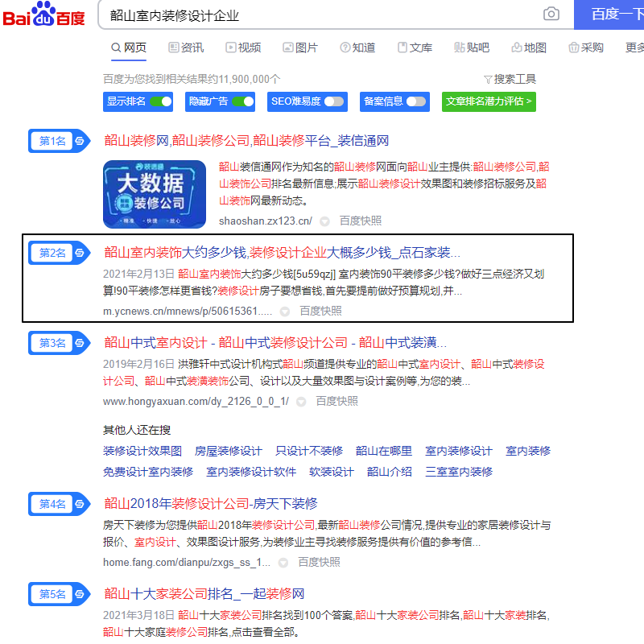The image size is (644, 644).
Task: Expand dropdown next to shaoshan.zx123.cn
Action: [x=325, y=221]
